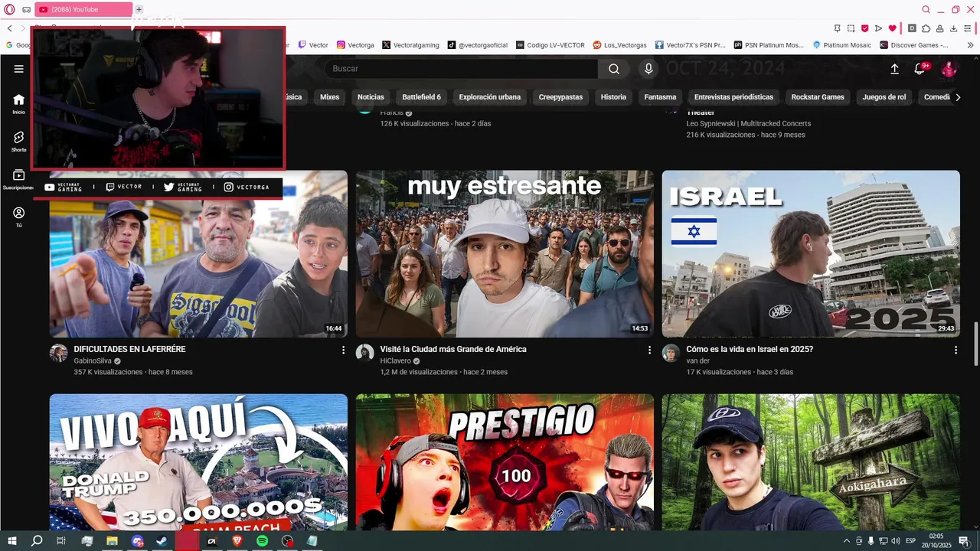This screenshot has width=980, height=551.
Task: Open the HiClavero channel name link
Action: [x=396, y=361]
